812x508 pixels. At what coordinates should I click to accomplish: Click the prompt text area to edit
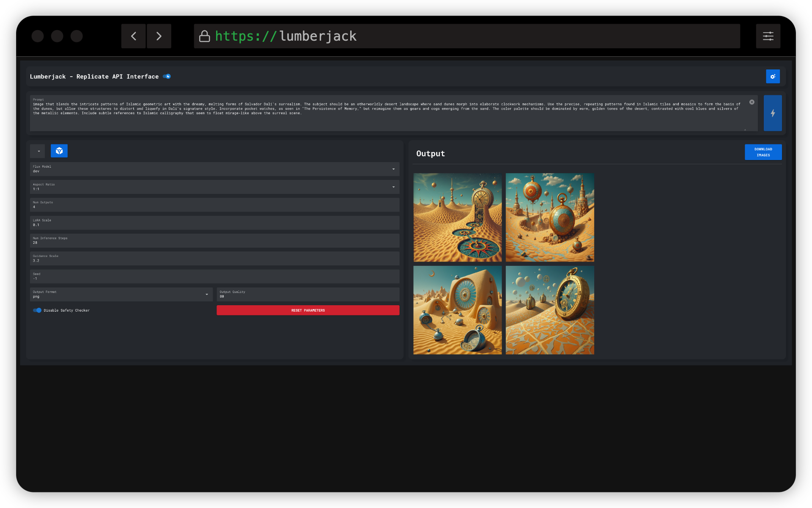click(381, 113)
